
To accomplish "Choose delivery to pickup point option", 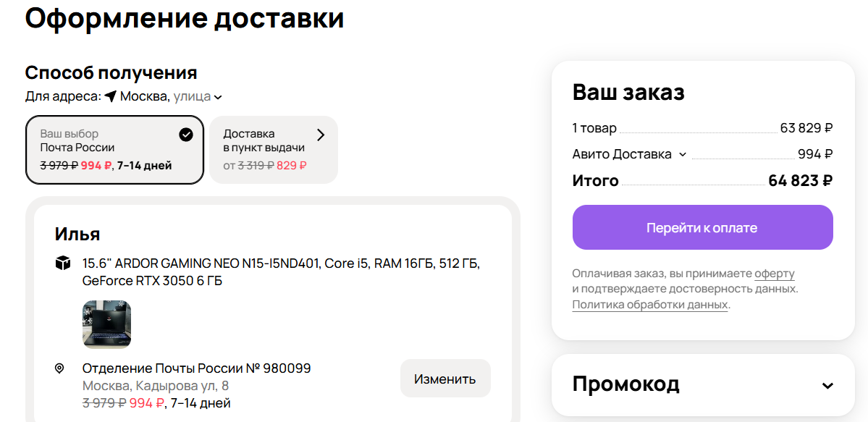I will (273, 150).
